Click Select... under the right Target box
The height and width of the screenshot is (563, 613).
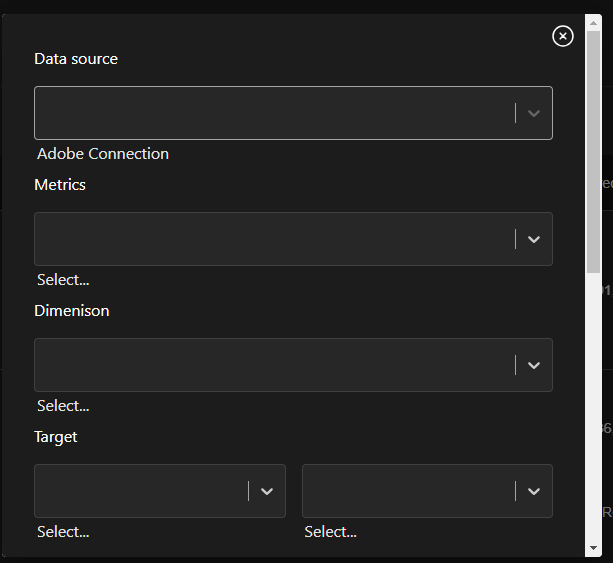[x=330, y=532]
